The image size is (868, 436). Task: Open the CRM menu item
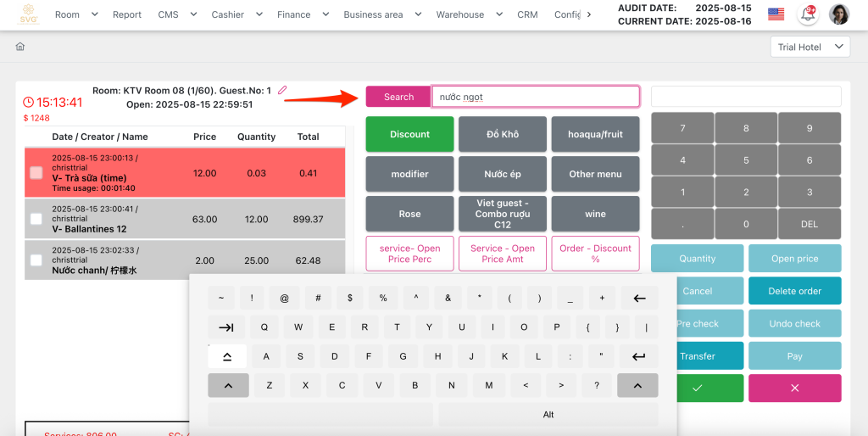527,14
